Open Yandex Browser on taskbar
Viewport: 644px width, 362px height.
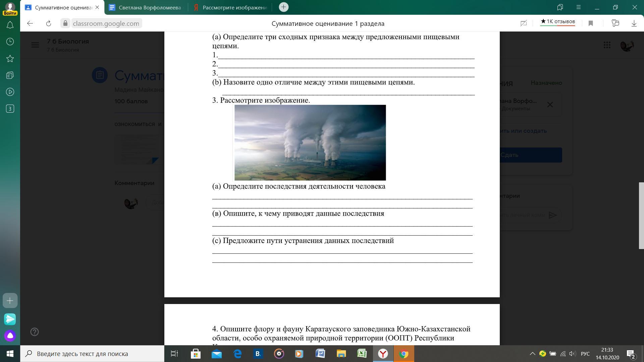383,354
